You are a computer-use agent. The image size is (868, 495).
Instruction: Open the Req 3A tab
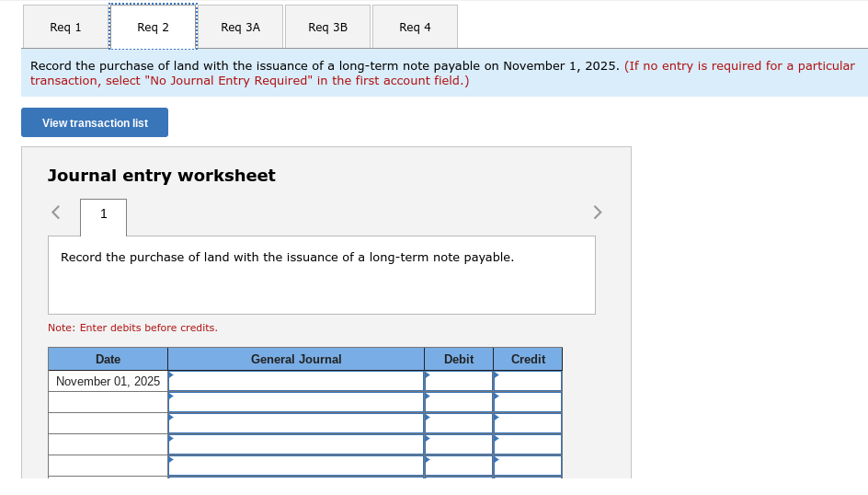point(240,27)
